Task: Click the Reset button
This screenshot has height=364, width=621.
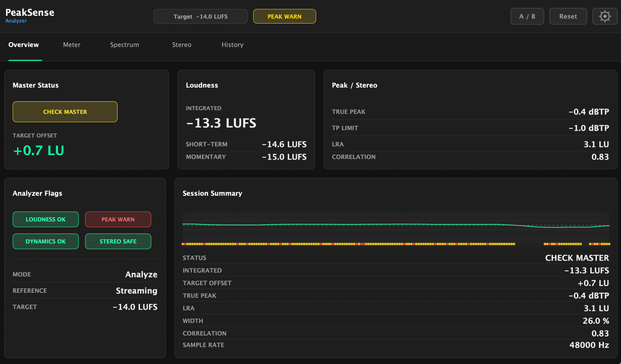Action: [568, 16]
